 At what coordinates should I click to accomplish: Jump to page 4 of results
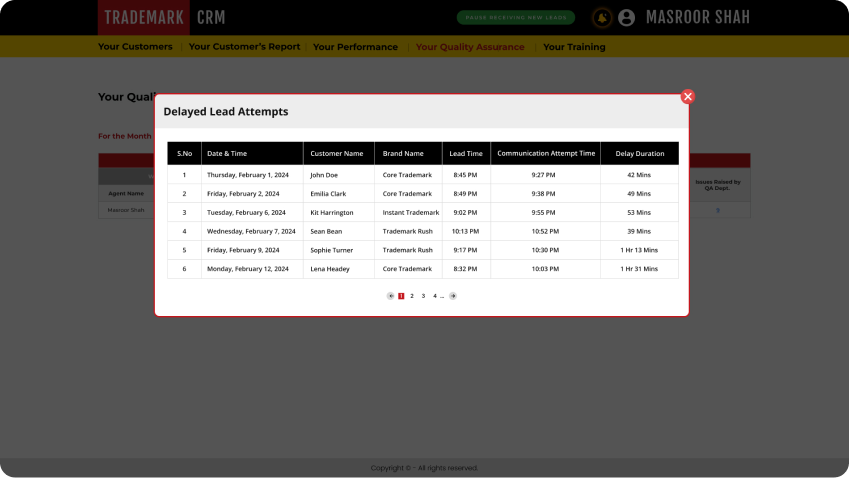(x=434, y=296)
